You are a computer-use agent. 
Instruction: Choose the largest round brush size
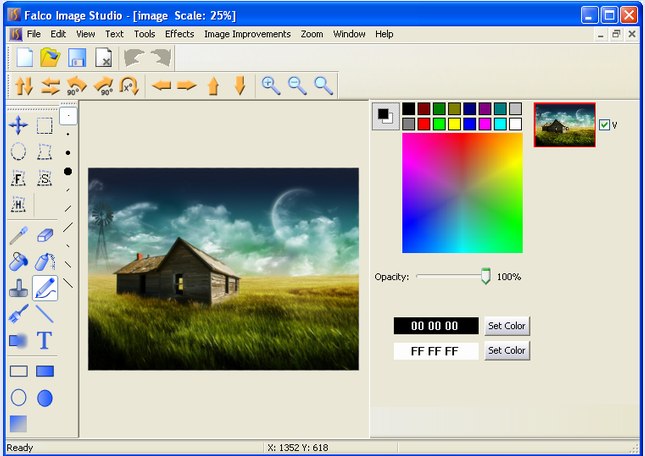click(x=68, y=171)
